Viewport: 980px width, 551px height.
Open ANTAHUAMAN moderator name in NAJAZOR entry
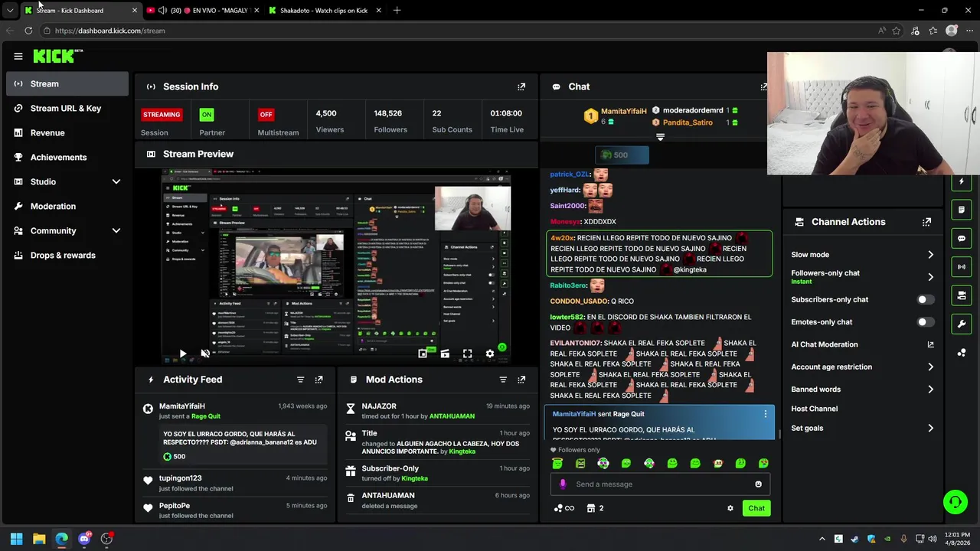coord(452,416)
